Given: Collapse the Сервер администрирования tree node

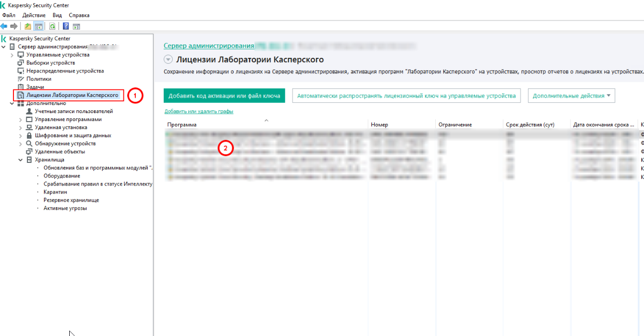Looking at the screenshot, I should 4,47.
